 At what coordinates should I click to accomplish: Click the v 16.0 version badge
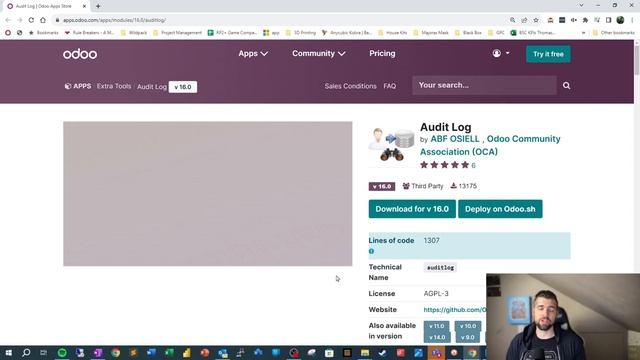click(x=382, y=187)
